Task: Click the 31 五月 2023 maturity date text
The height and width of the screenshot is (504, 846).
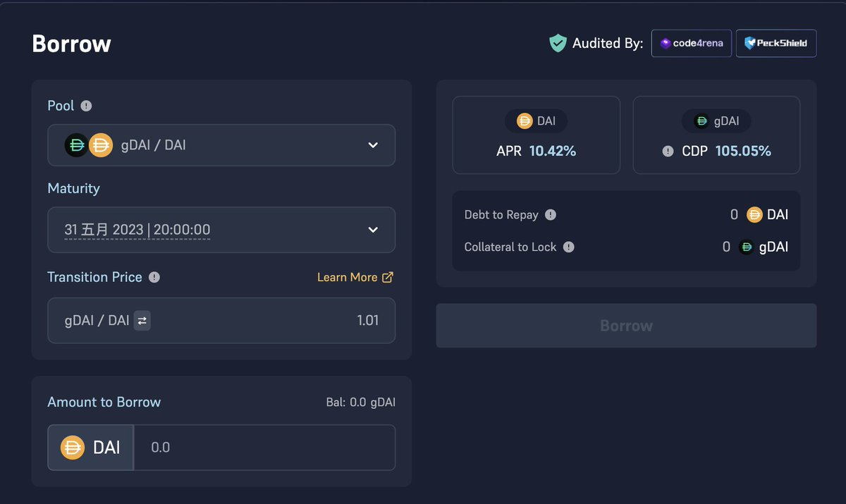Action: 137,230
